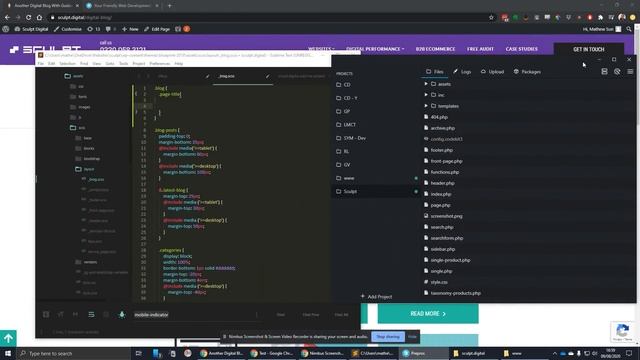Select the SYM - Dev project
This screenshot has width=640, height=360.
click(376, 138)
